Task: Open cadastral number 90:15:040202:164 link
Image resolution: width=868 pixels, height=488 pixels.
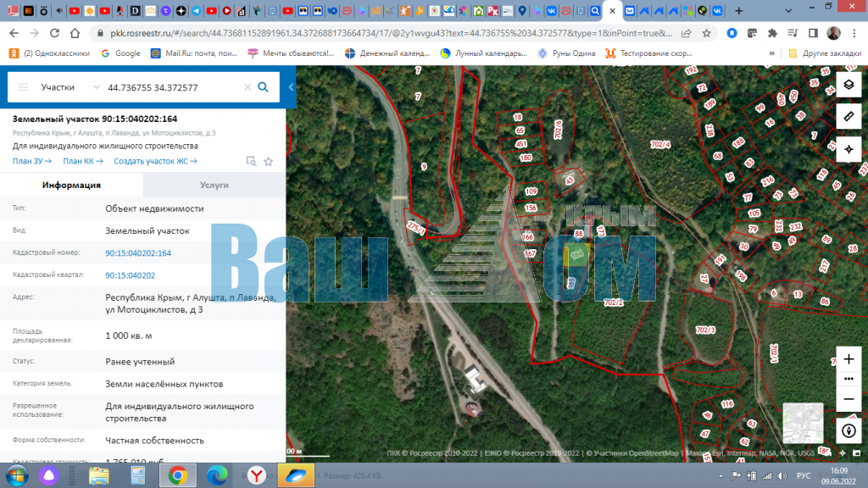Action: 138,252
